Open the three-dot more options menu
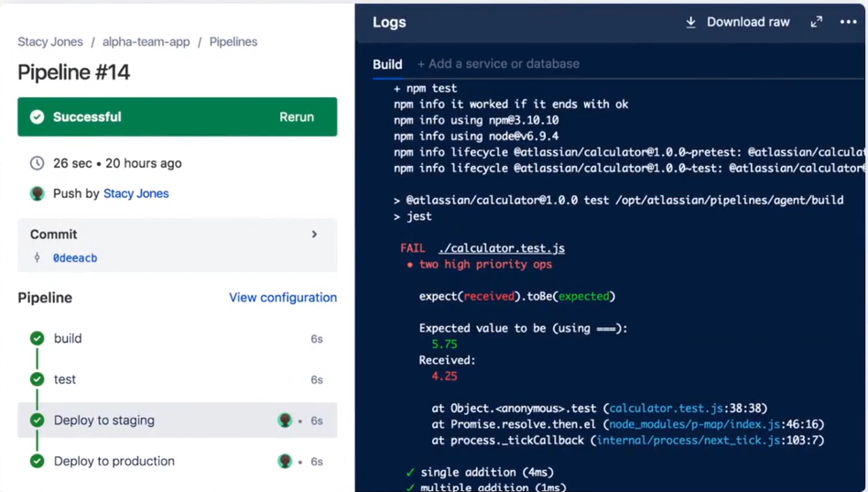Image resolution: width=868 pixels, height=492 pixels. coord(848,22)
